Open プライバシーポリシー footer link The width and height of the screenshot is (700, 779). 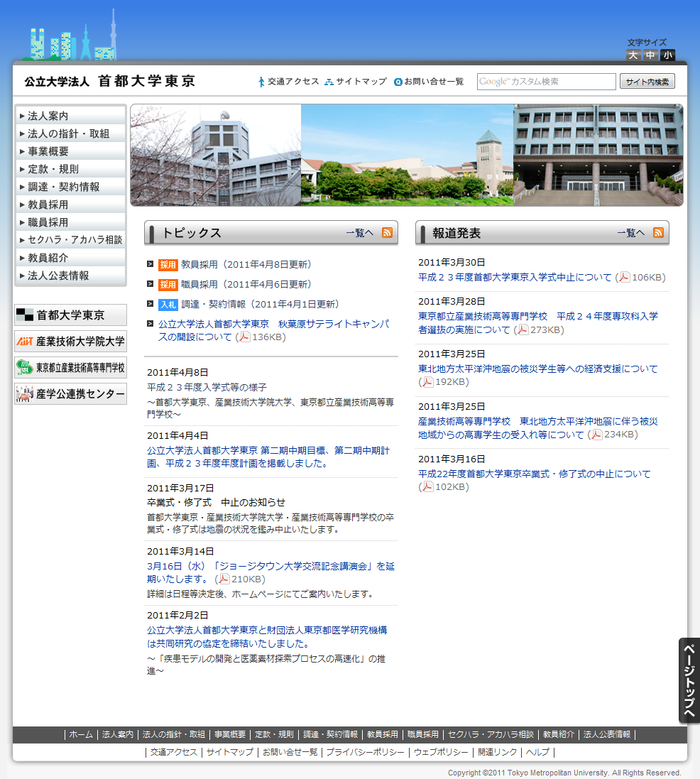365,752
